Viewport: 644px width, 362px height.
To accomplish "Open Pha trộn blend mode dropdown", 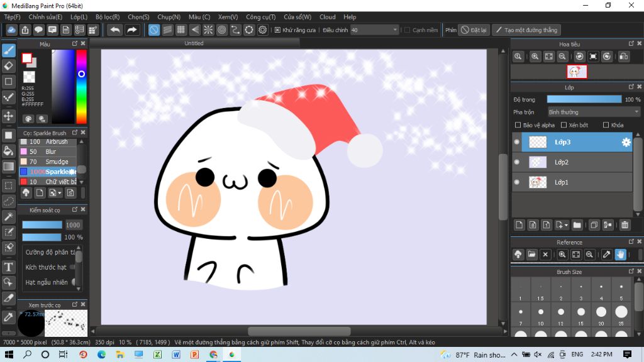I will coord(594,112).
